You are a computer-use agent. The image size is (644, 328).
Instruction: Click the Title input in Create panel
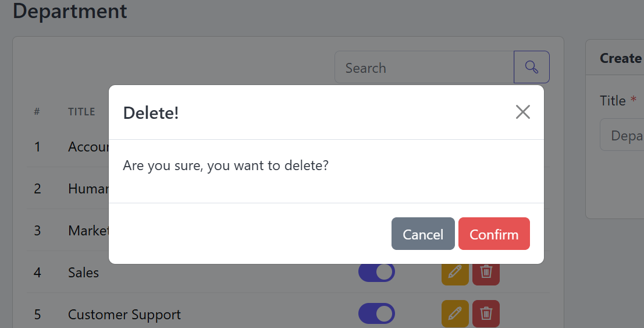(622, 135)
